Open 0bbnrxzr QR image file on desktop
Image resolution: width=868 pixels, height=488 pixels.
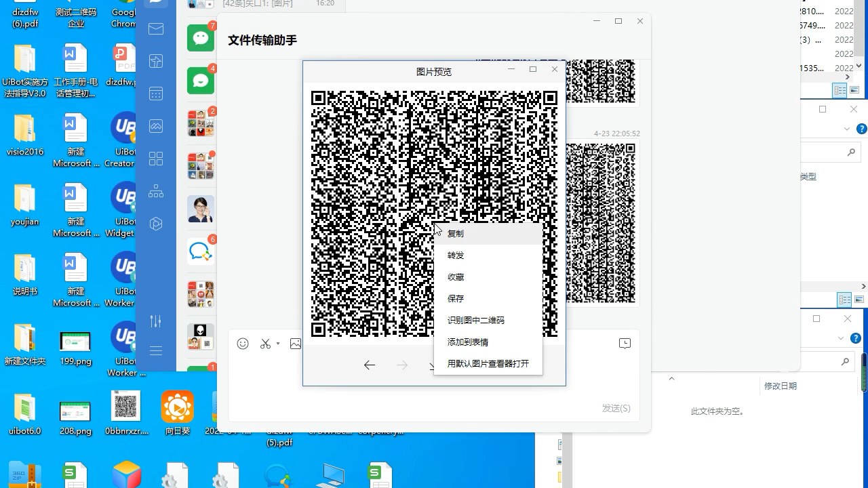tap(126, 412)
